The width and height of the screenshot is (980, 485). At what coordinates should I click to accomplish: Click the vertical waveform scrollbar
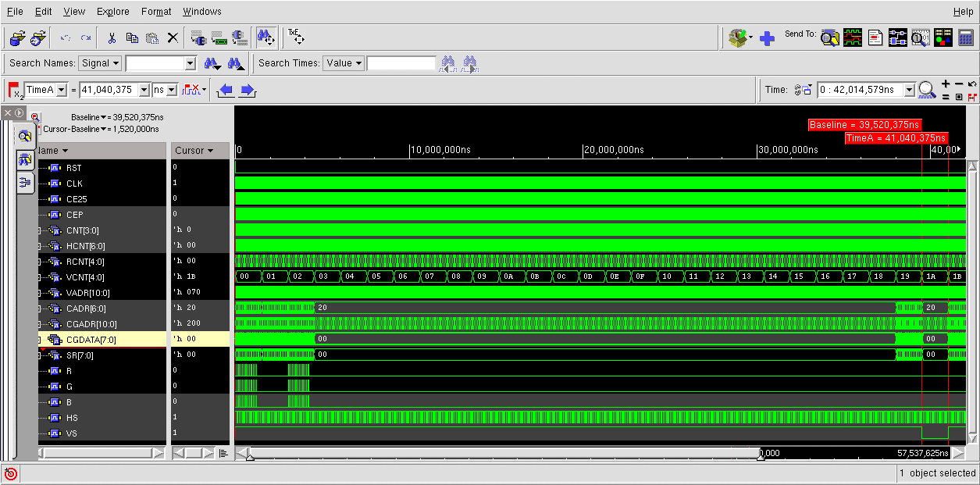click(972, 302)
